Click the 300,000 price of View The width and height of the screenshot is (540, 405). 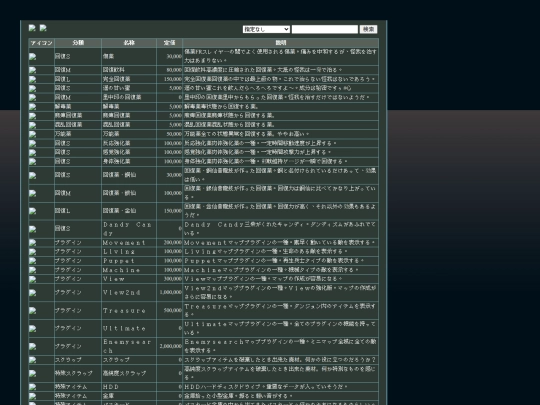point(173,279)
